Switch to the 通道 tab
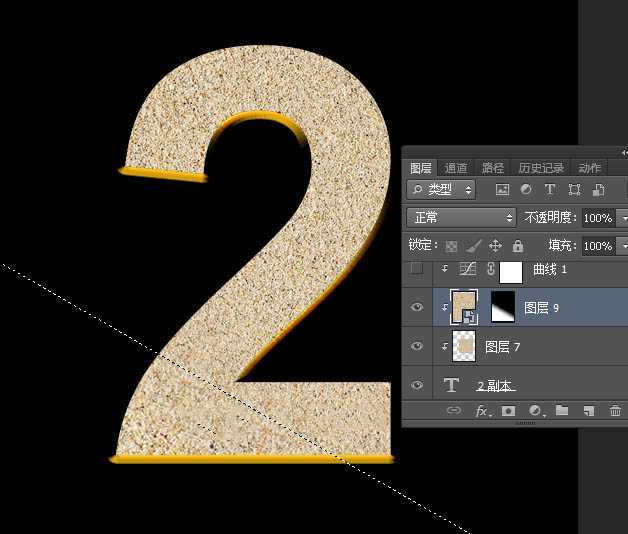628x534 pixels. click(x=456, y=168)
